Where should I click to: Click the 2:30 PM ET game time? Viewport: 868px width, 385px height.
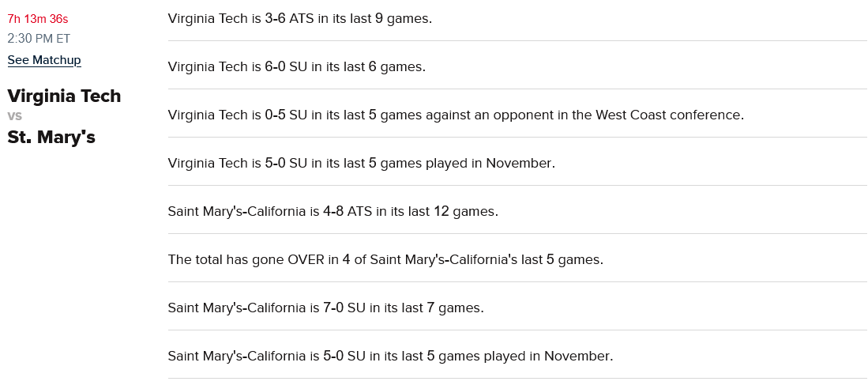pos(39,38)
